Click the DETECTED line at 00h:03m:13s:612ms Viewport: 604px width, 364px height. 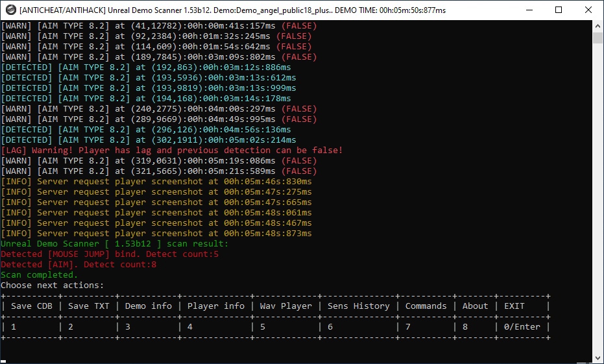coord(149,78)
